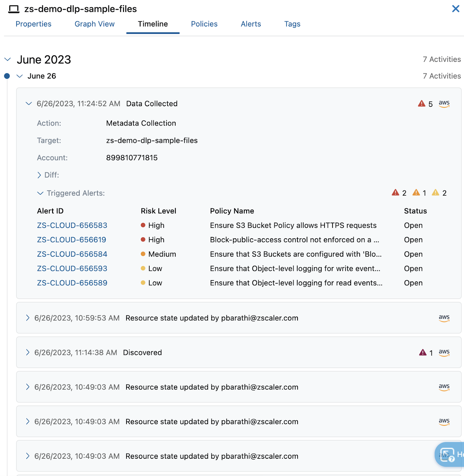Collapse the Data Collected activity entry
464x476 pixels.
(x=29, y=104)
